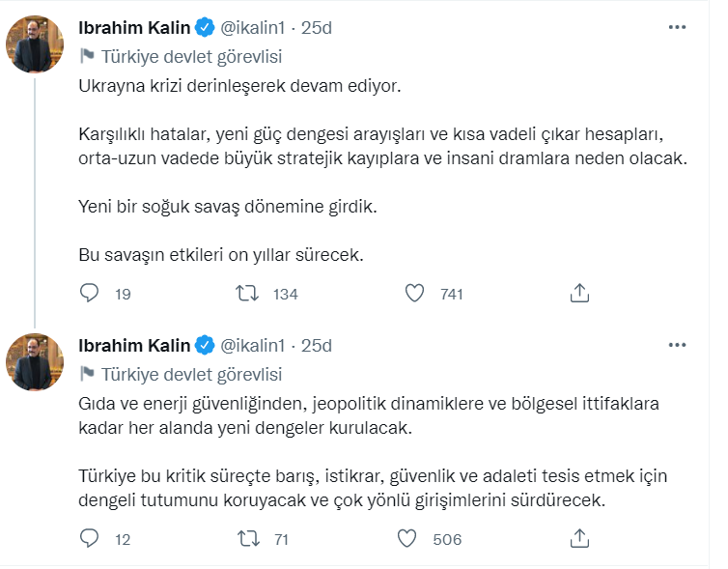Image resolution: width=728 pixels, height=569 pixels.
Task: Open more options menu on first tweet
Action: coord(677,28)
